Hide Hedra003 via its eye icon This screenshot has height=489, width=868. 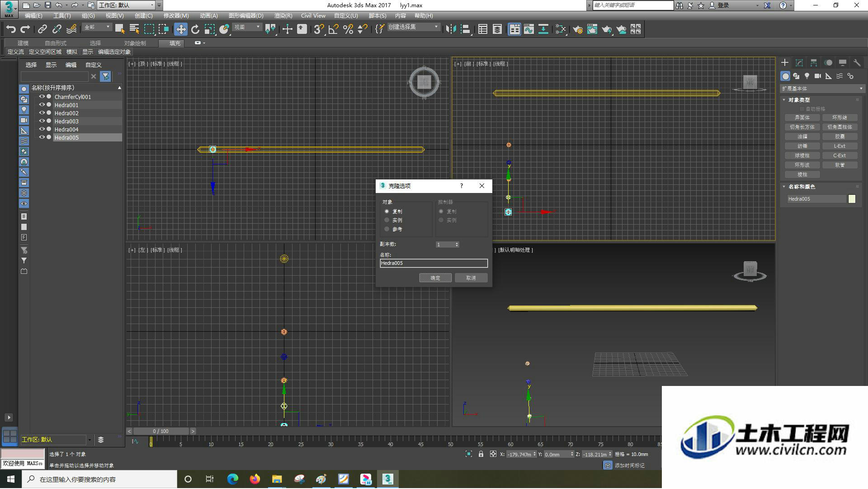tap(42, 121)
